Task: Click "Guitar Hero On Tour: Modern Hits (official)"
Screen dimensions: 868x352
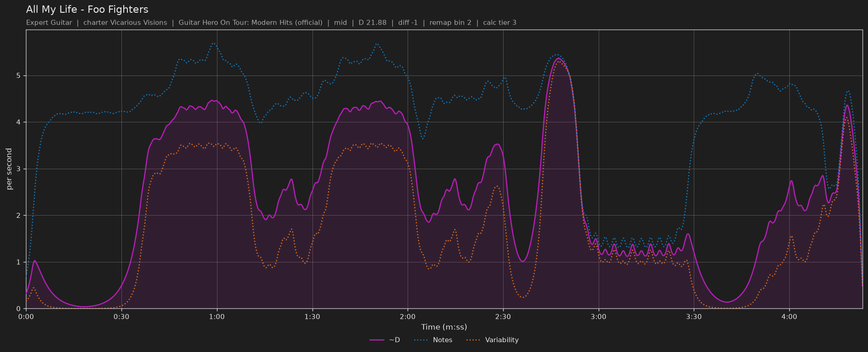Action: coord(250,23)
